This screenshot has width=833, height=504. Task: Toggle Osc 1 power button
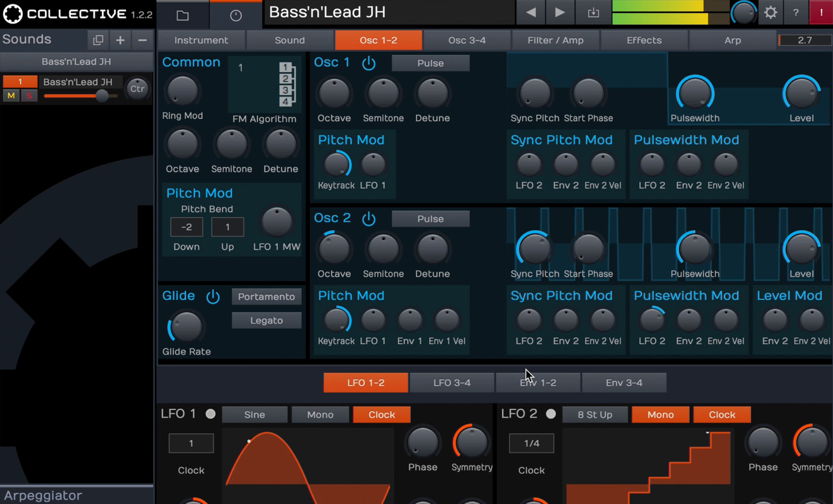tap(368, 63)
